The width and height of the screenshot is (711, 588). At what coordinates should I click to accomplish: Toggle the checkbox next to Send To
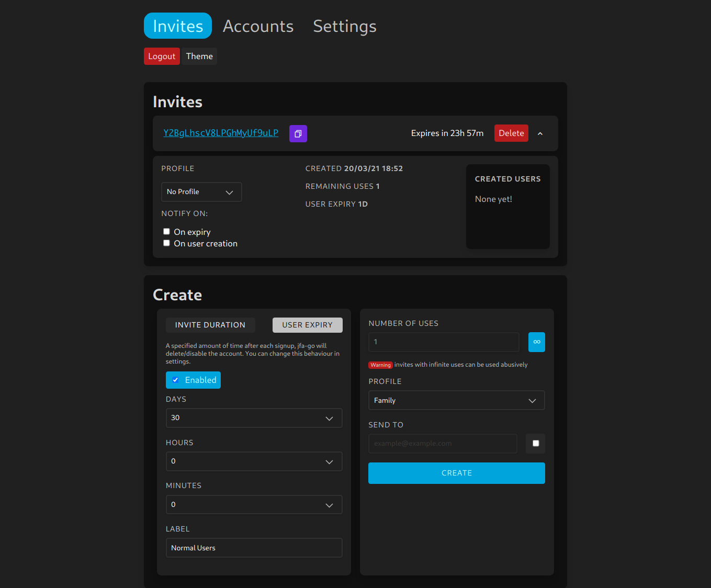click(535, 443)
